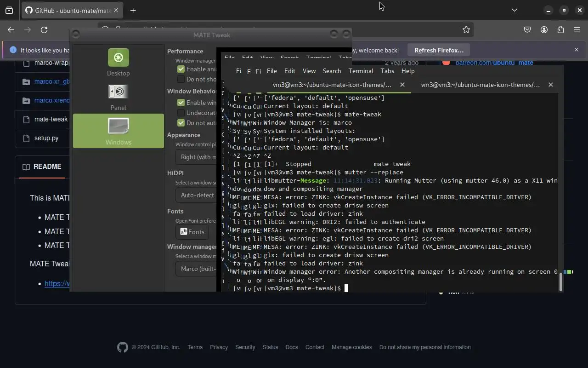Open the terminal View menu

pyautogui.click(x=309, y=71)
